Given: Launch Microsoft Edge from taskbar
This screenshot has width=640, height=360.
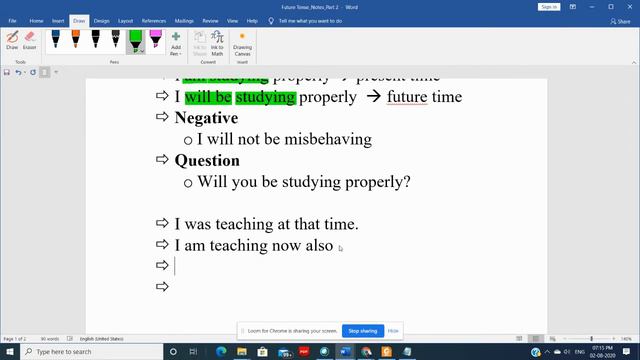Looking at the screenshot, I should 221,351.
